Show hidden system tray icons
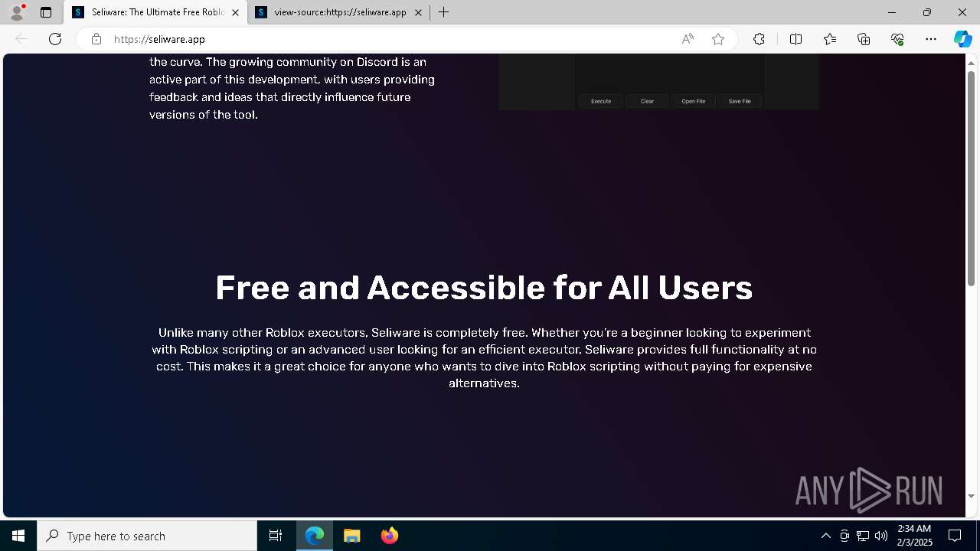The image size is (980, 551). [825, 536]
